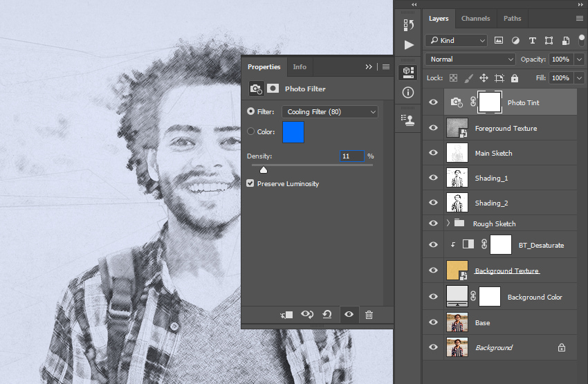The width and height of the screenshot is (588, 384).
Task: Click the clip to layer icon
Action: pyautogui.click(x=286, y=315)
